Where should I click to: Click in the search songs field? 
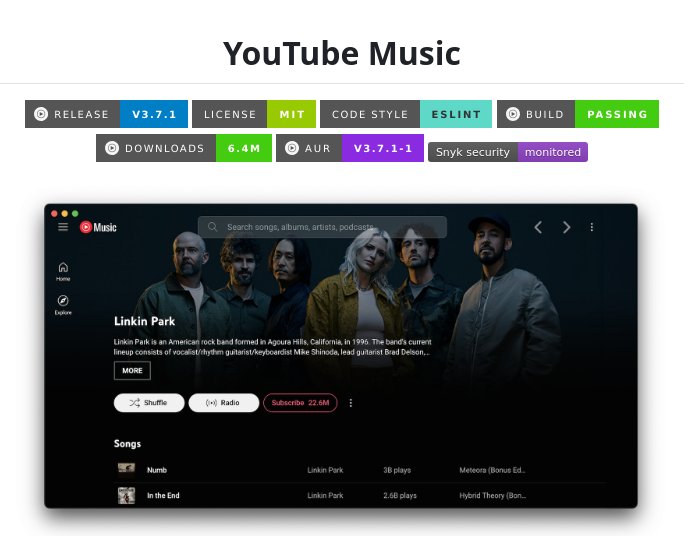[322, 227]
